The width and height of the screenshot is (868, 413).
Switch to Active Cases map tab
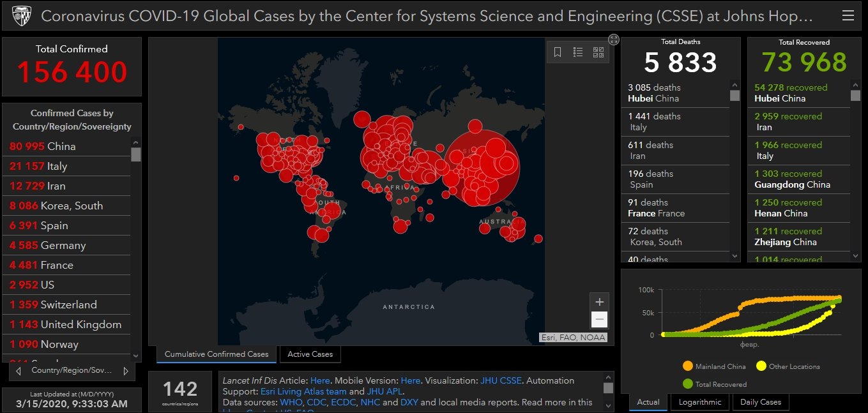[x=310, y=354]
